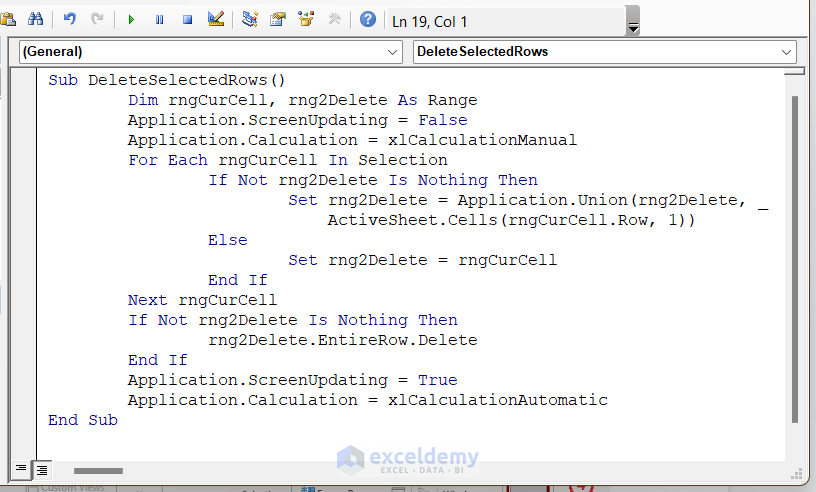Open Visual Basic Help question mark

coord(368,20)
